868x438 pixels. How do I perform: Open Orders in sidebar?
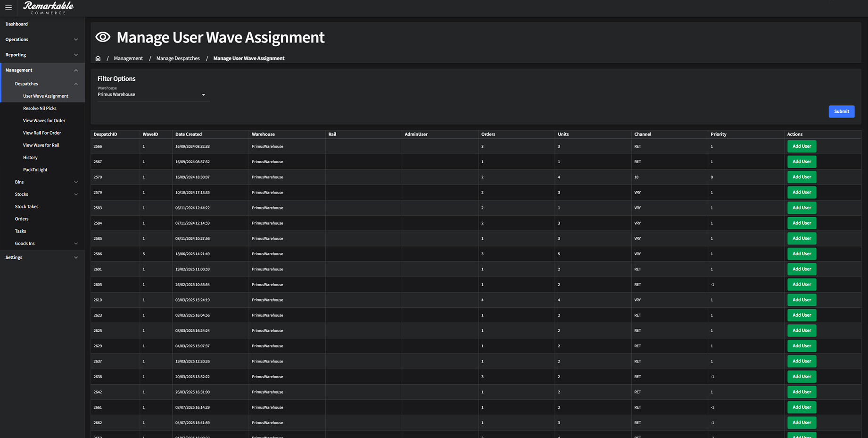22,219
